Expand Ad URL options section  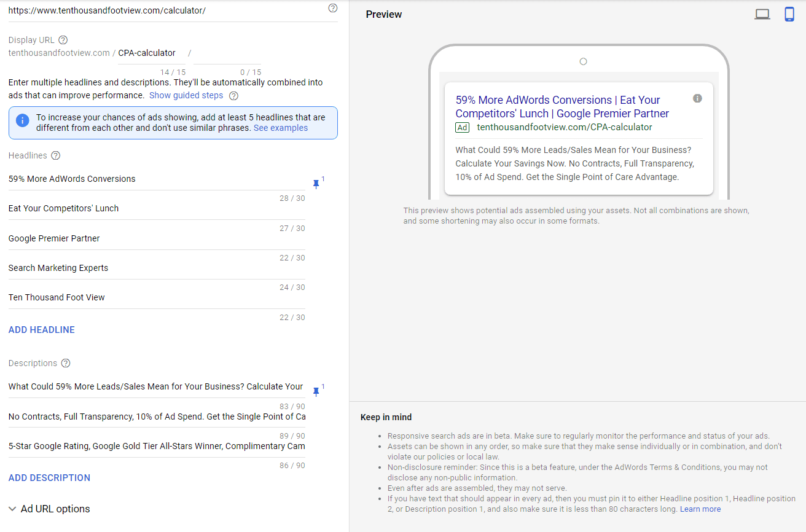(49, 509)
